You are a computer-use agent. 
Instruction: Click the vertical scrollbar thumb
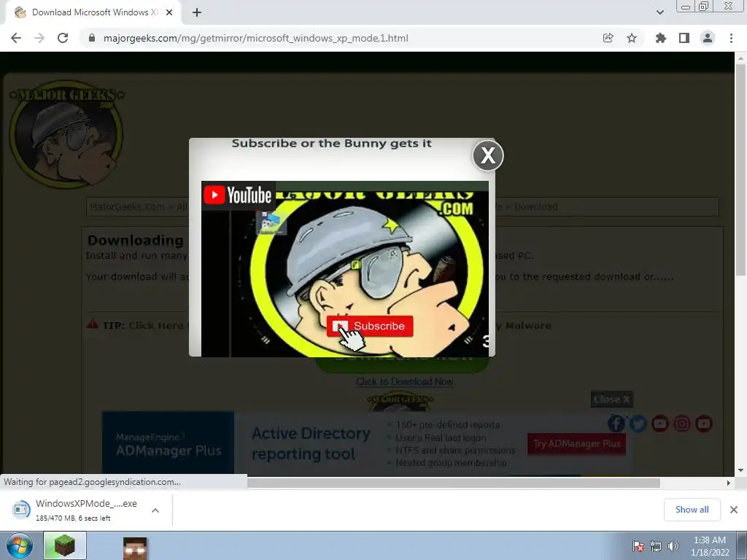coord(740,169)
